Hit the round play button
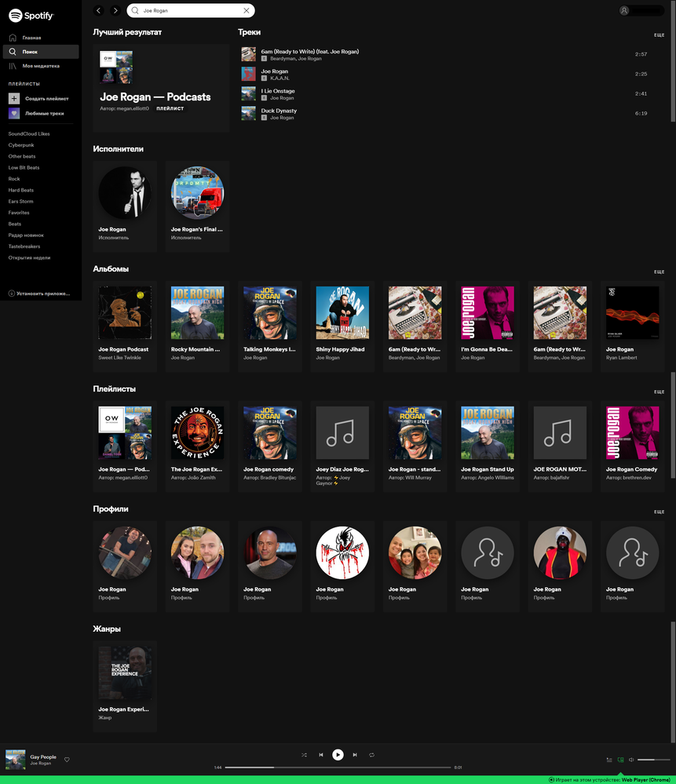This screenshot has height=784, width=676. pos(338,754)
